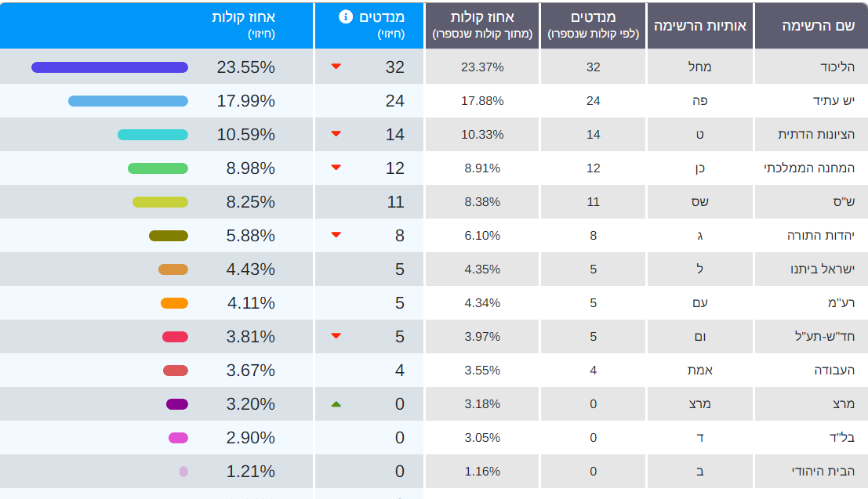
Task: Click the green up arrow in the מרצ row
Action: pos(336,404)
